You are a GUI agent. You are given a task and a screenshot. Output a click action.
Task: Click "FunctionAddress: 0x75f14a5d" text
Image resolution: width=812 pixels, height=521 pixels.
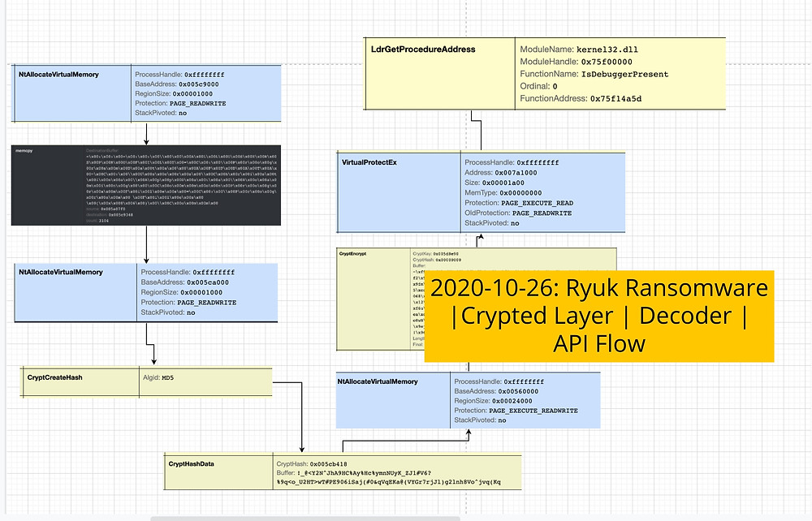click(x=581, y=99)
